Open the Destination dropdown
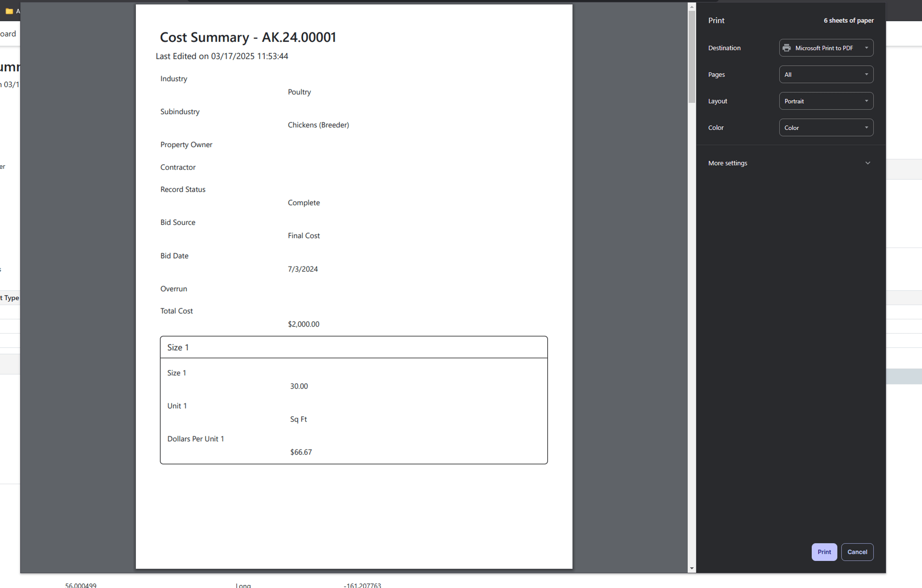The width and height of the screenshot is (922, 588). (x=826, y=48)
